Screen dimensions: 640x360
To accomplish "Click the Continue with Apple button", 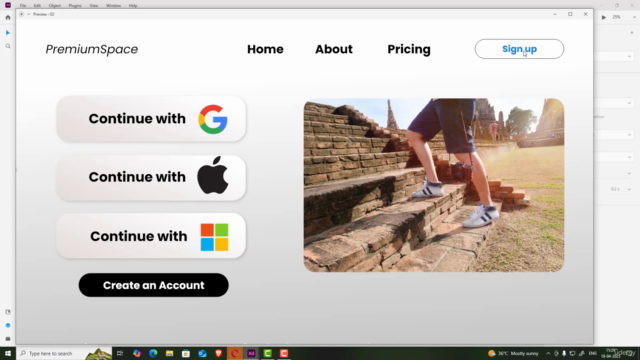I will pyautogui.click(x=151, y=178).
